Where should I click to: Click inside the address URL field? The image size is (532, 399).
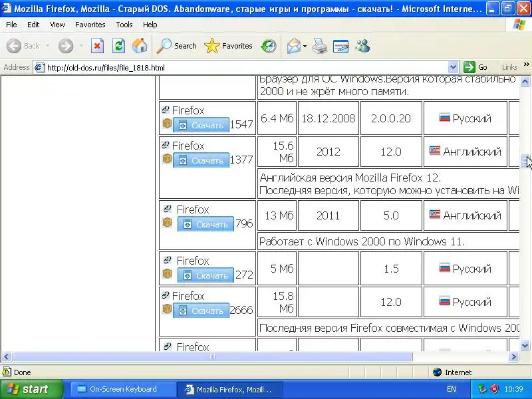pos(247,68)
